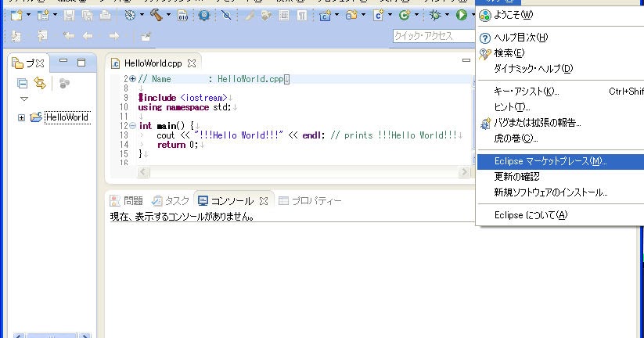This screenshot has height=338, width=644.
Task: Click the Quick Access search field
Action: pos(434,36)
